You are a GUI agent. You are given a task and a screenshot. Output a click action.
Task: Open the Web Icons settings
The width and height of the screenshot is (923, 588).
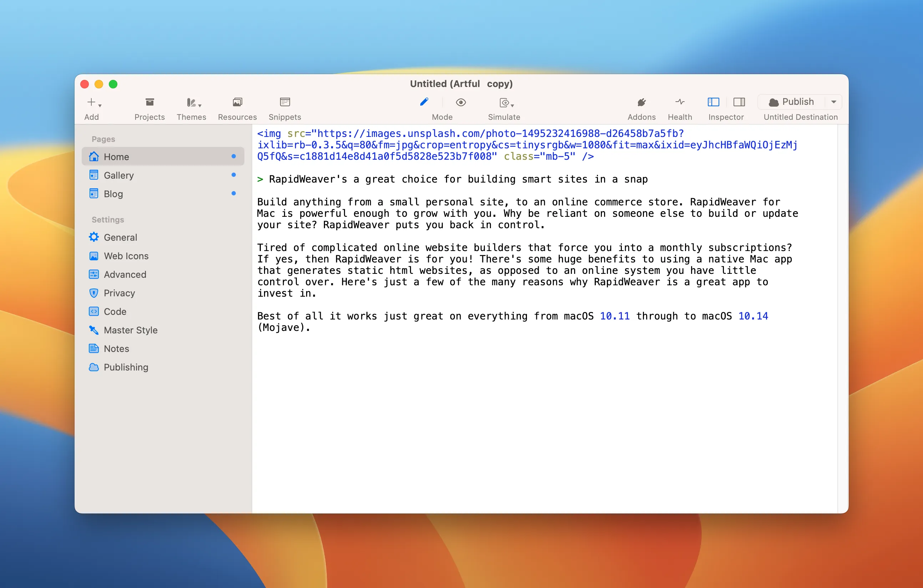pyautogui.click(x=126, y=256)
